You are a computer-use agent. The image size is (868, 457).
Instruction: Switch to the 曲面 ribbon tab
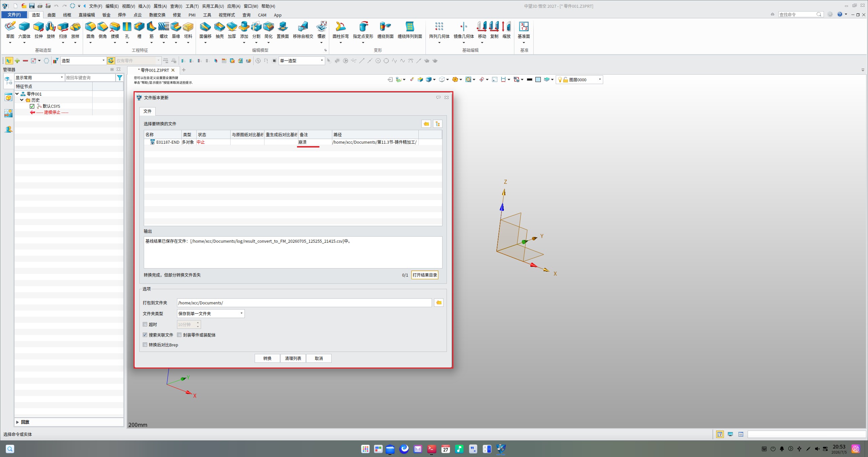52,15
